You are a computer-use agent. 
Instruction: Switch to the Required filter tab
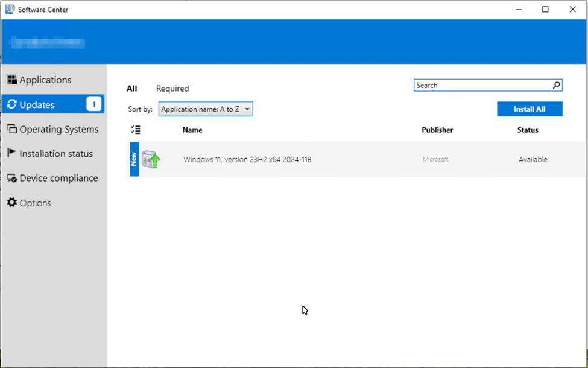click(x=172, y=89)
